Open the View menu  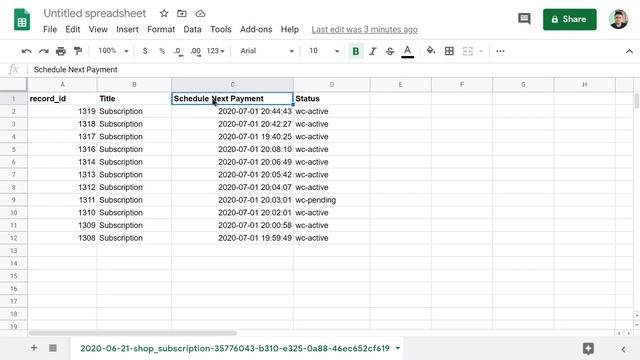click(98, 29)
